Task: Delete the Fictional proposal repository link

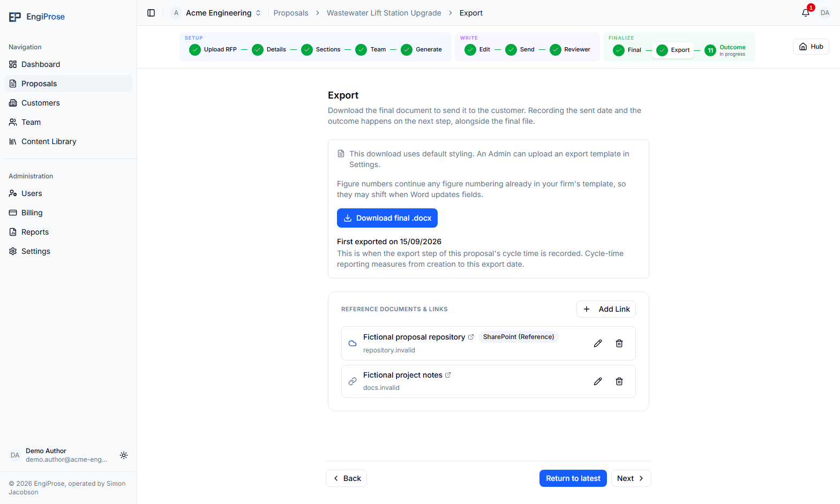Action: coord(619,343)
